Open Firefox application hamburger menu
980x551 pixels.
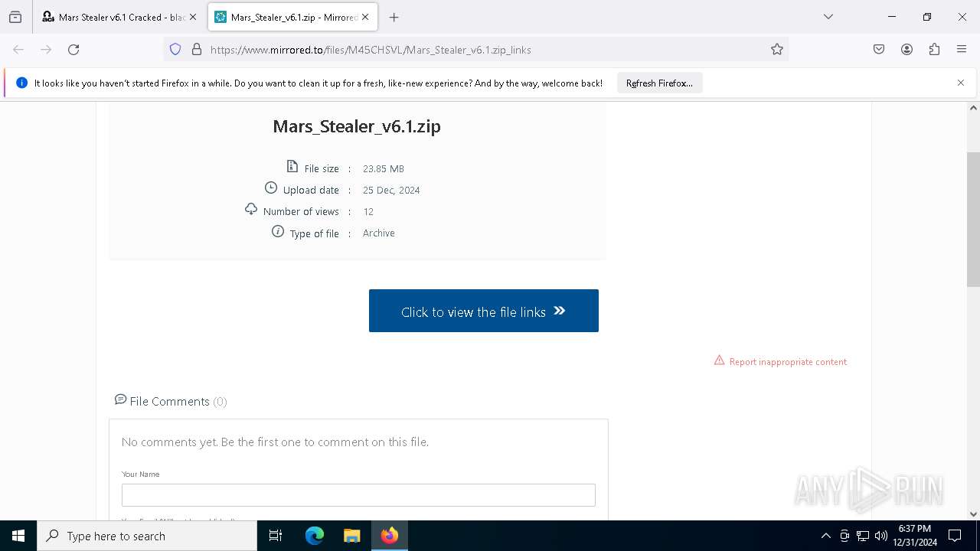[x=962, y=50]
